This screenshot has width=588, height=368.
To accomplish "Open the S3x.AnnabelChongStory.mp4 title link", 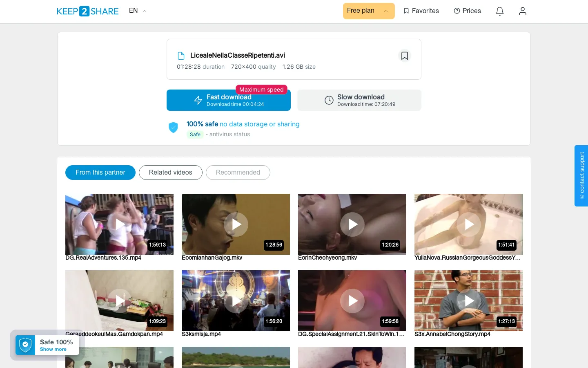I will 452,334.
